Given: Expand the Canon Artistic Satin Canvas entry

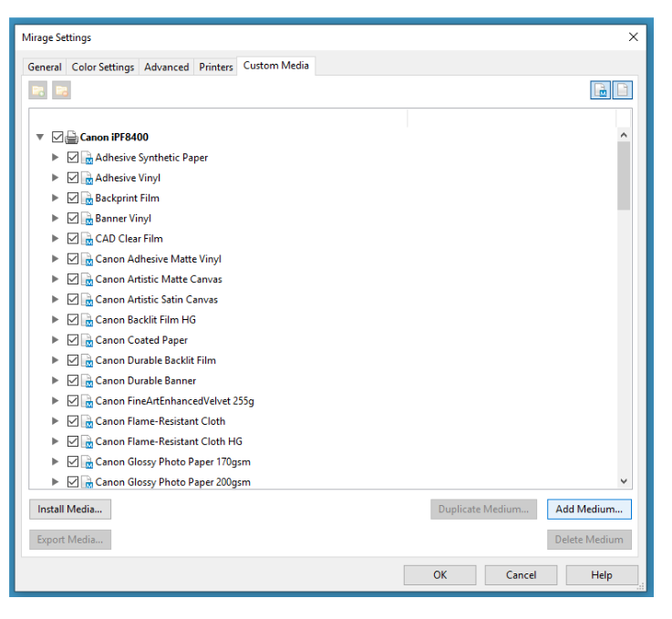Looking at the screenshot, I should coord(55,299).
